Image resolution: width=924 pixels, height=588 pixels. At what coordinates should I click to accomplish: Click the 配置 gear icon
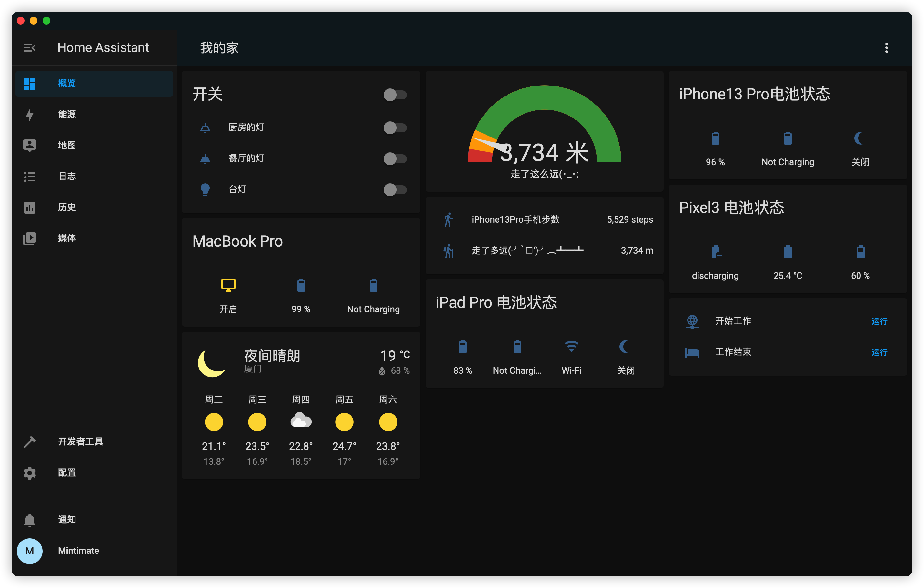[x=30, y=473]
